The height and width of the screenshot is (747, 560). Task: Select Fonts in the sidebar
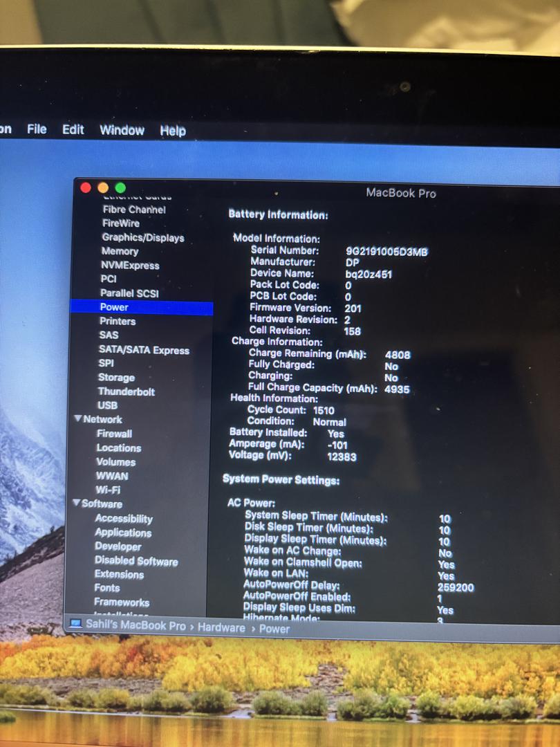107,588
